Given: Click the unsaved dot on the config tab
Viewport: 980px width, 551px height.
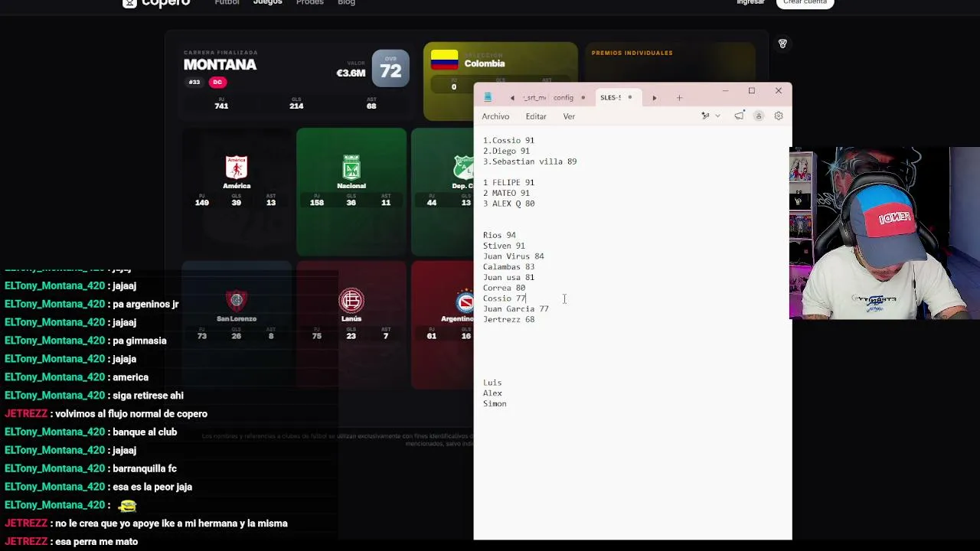Looking at the screenshot, I should [583, 98].
